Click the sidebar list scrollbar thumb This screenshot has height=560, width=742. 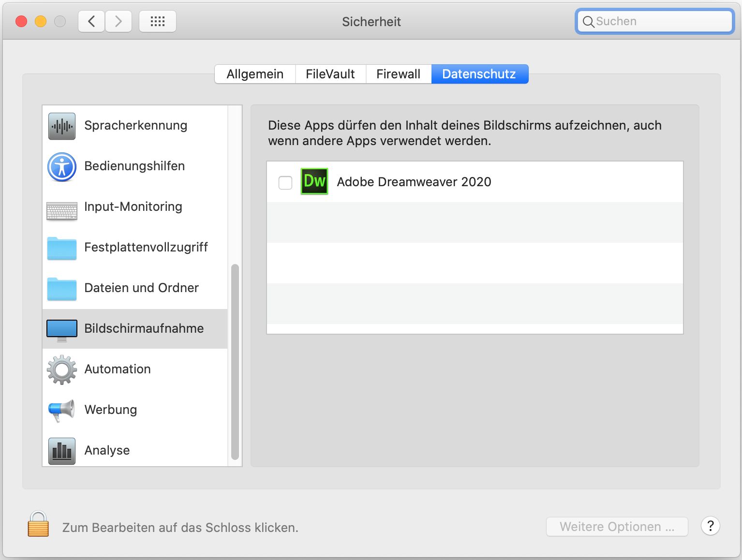tap(235, 362)
